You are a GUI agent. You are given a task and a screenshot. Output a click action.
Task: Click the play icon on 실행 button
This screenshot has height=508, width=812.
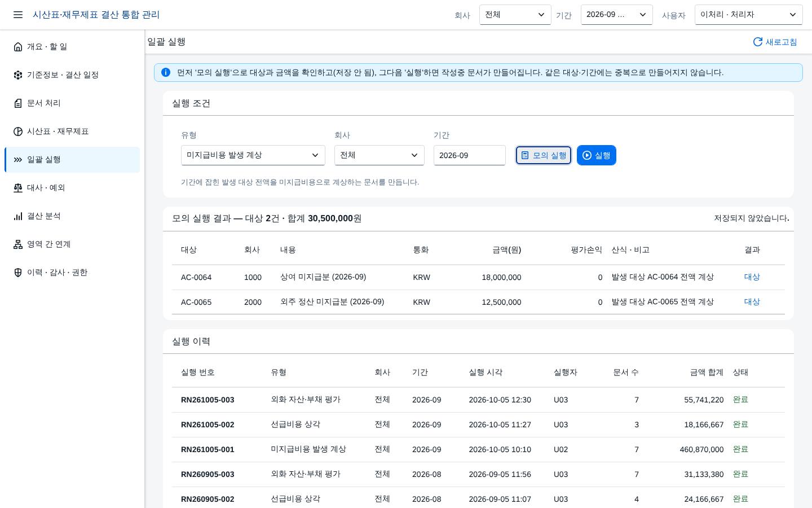pos(587,155)
